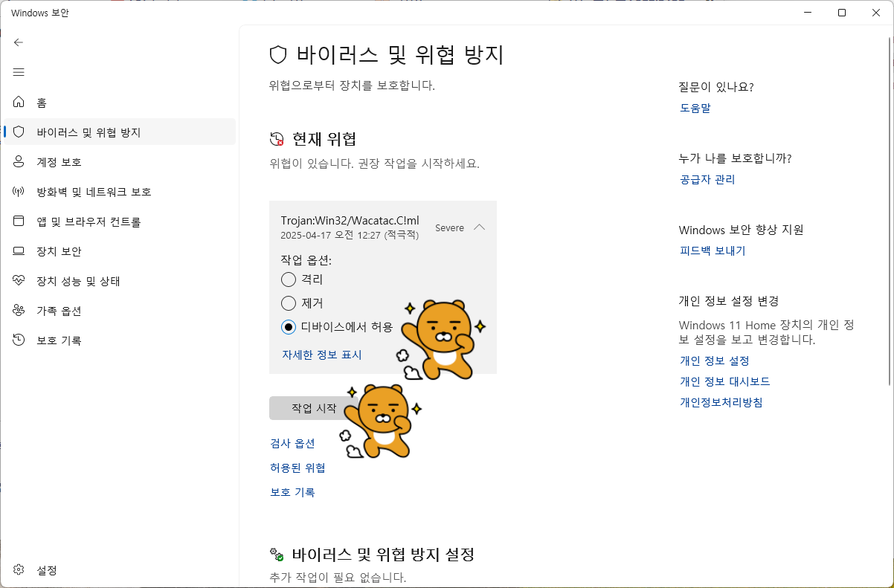Click the 개인 정보 설정 변경 heading
The height and width of the screenshot is (588, 894).
729,301
